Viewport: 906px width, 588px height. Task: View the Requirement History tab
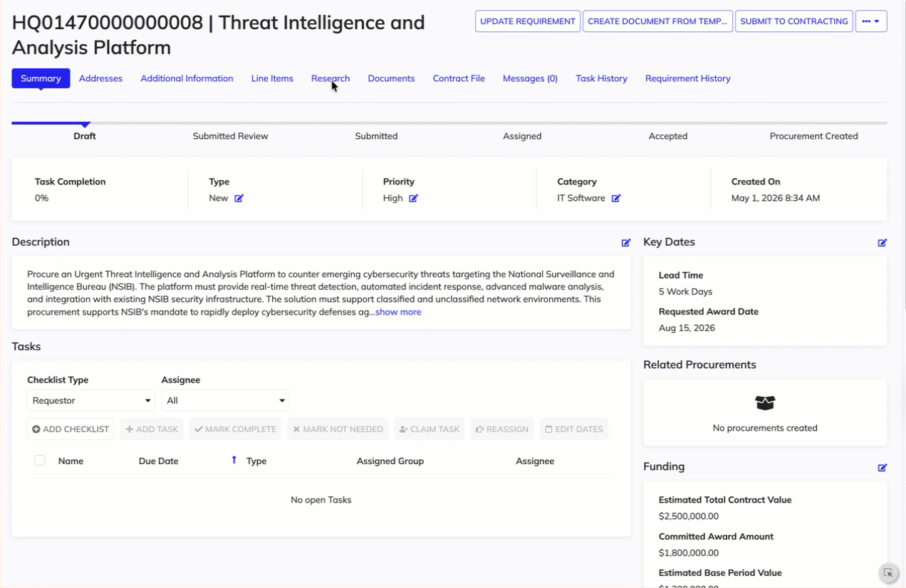688,78
